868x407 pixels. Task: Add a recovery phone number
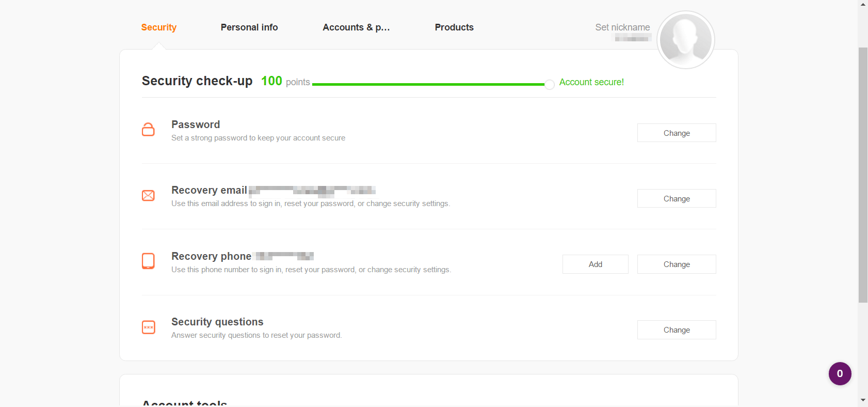[x=596, y=264]
